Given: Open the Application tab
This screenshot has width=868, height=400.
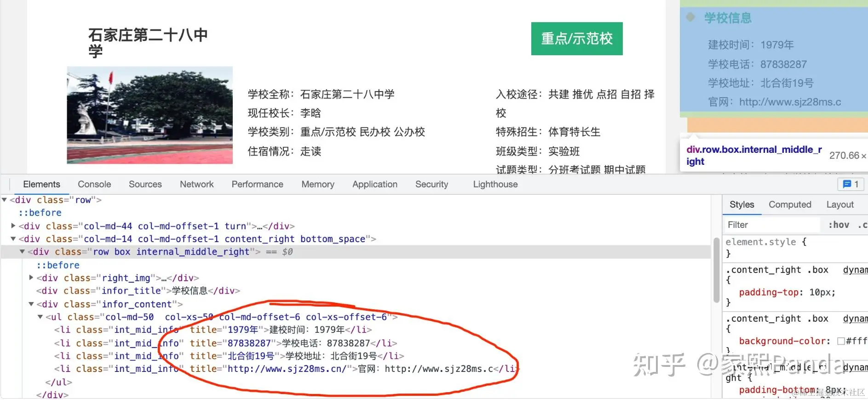Looking at the screenshot, I should pos(375,184).
